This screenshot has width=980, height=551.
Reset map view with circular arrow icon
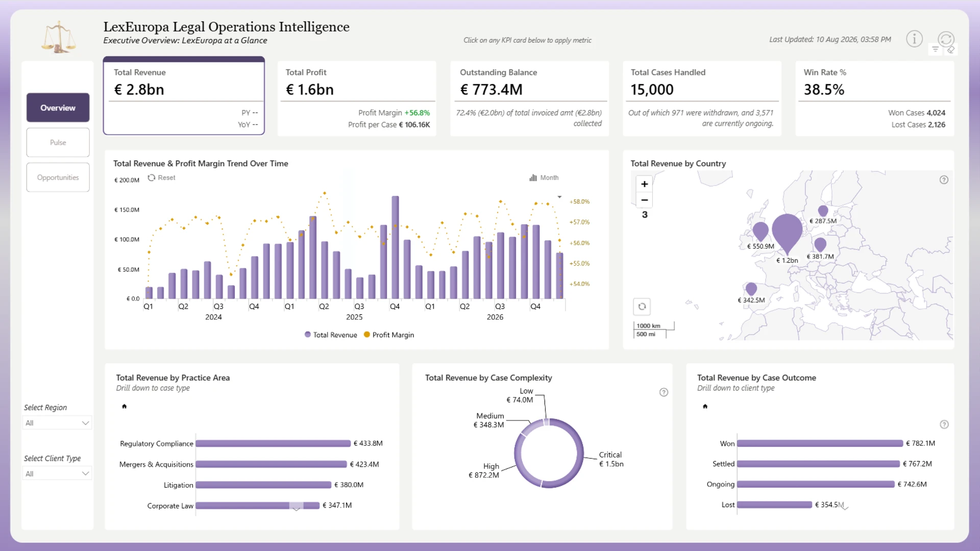click(642, 307)
